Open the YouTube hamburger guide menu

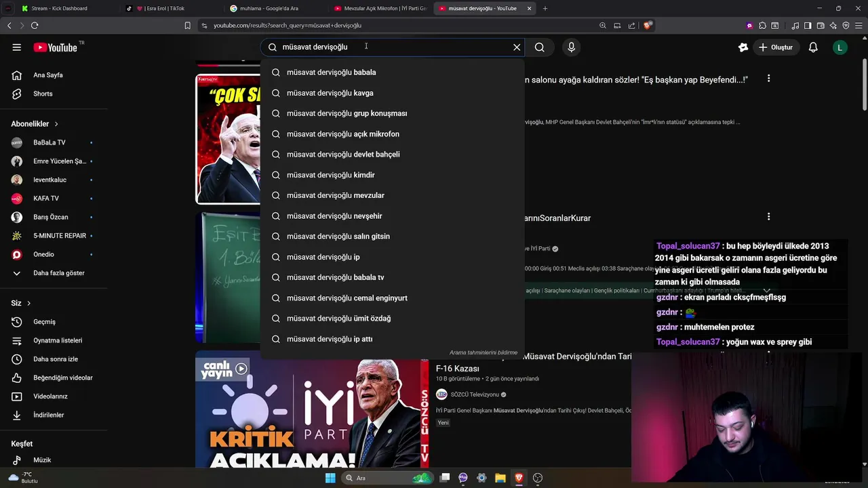pyautogui.click(x=16, y=47)
